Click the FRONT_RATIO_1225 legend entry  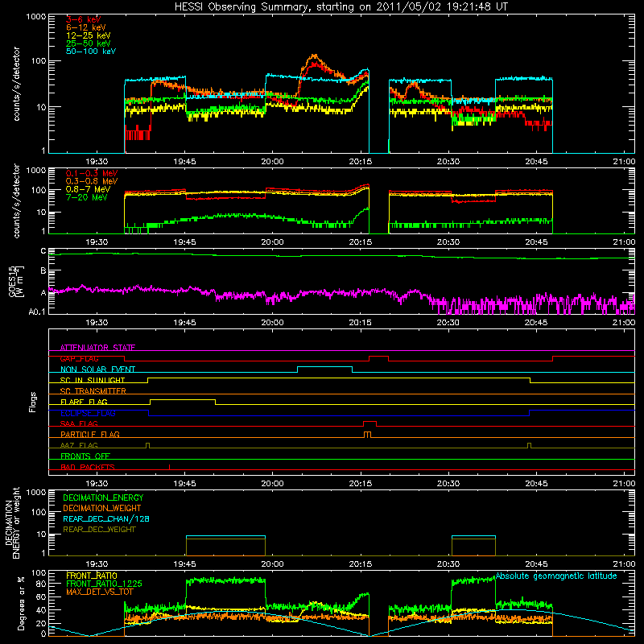(104, 584)
